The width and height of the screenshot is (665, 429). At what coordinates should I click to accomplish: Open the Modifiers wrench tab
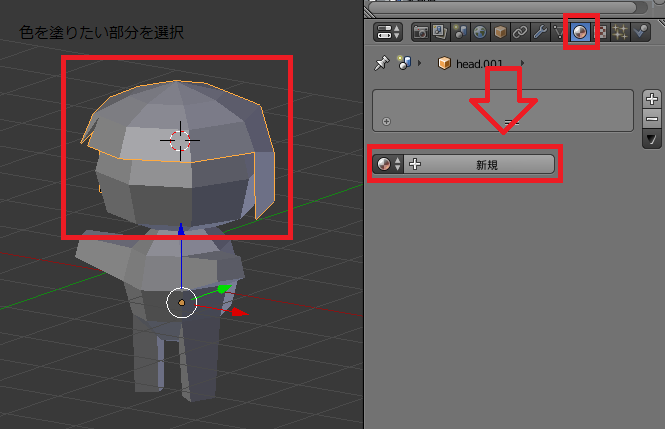click(540, 32)
